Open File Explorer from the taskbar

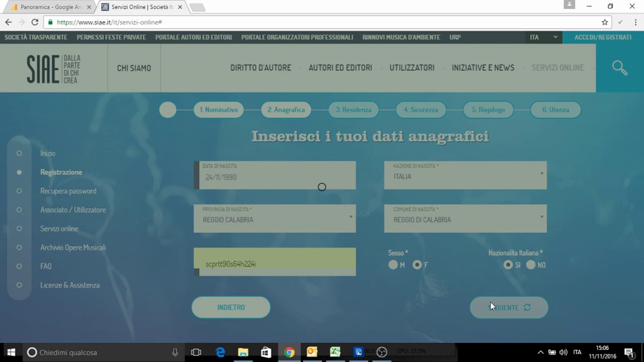tap(243, 352)
